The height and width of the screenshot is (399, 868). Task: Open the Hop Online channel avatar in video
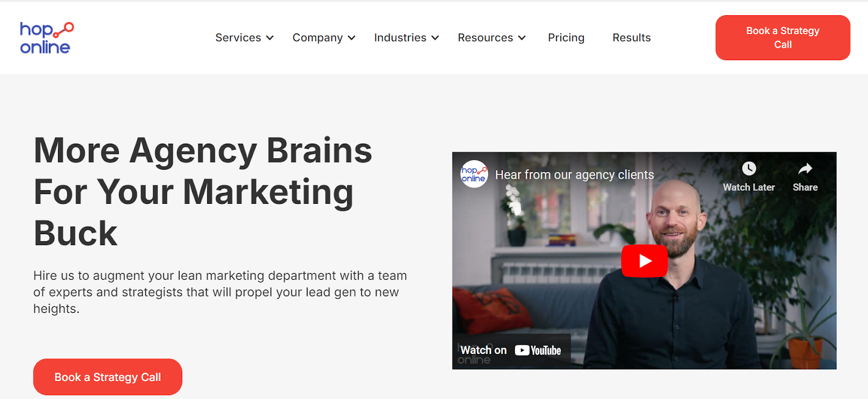pyautogui.click(x=474, y=174)
